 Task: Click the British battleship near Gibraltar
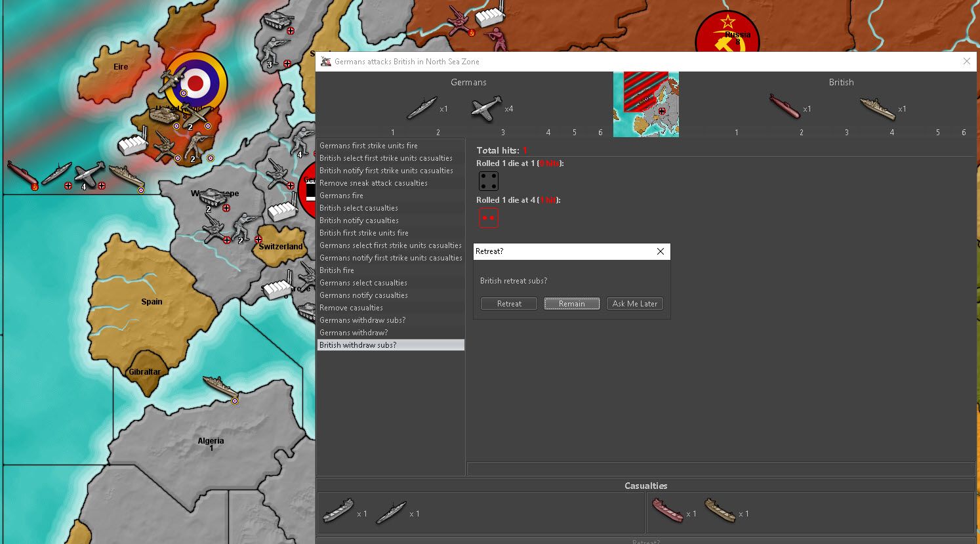pyautogui.click(x=220, y=387)
